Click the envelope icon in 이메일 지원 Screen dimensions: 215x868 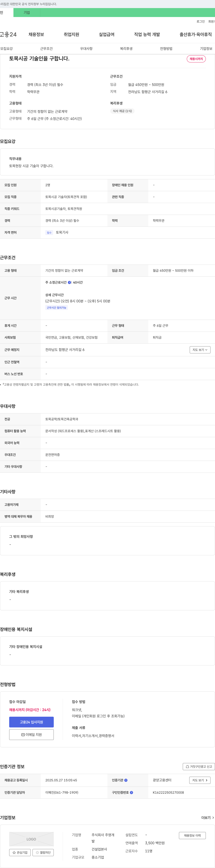(x=23, y=735)
